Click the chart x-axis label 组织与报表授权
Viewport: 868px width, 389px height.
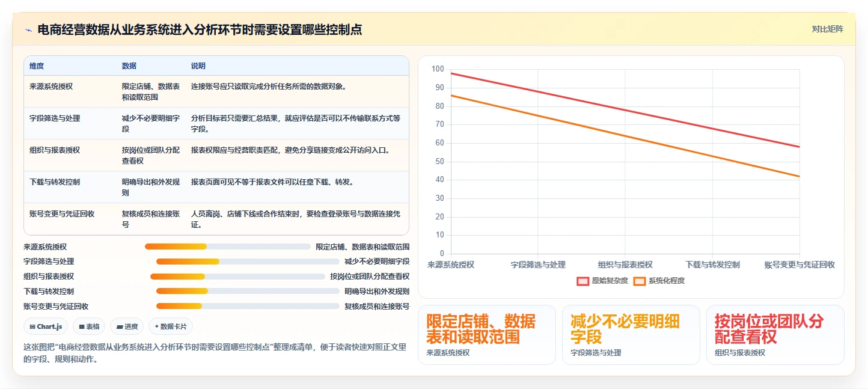[x=625, y=265]
